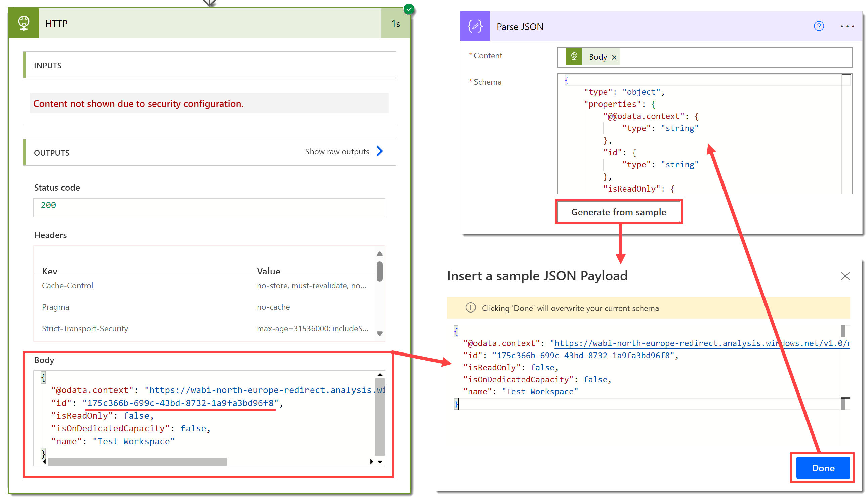Click the Value column header in Headers
The image size is (868, 499).
click(x=268, y=271)
